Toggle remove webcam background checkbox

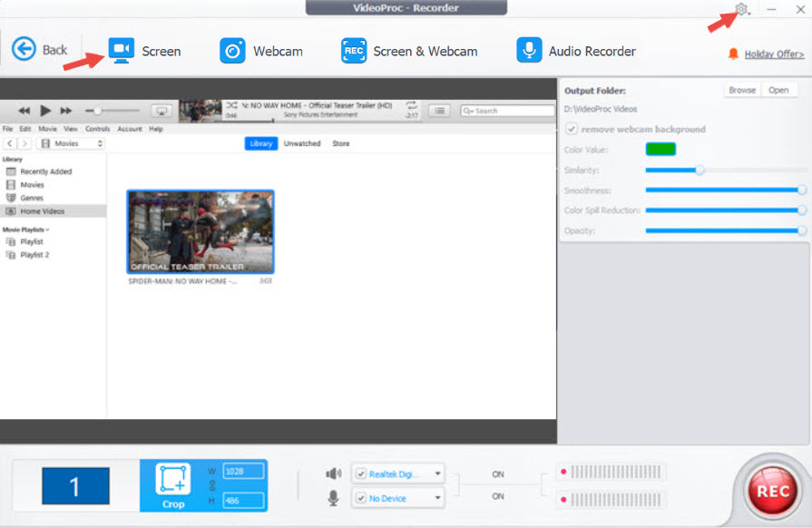[x=572, y=129]
